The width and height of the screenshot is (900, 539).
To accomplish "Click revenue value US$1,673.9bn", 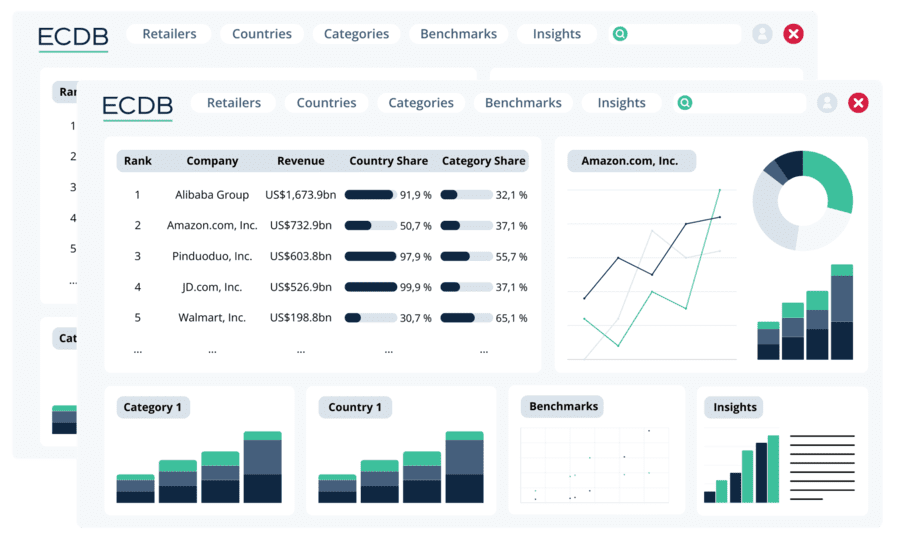I will click(300, 195).
